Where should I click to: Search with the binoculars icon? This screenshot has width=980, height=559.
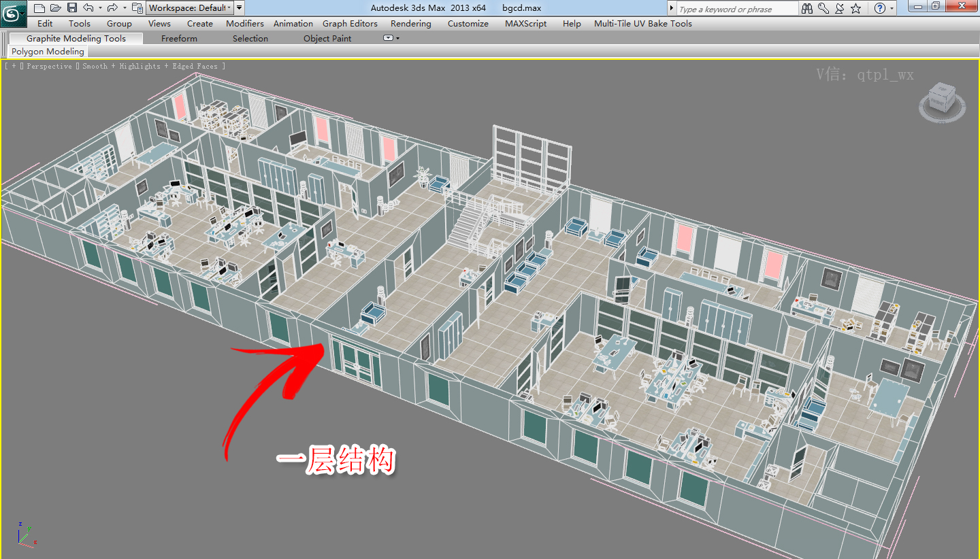(807, 8)
